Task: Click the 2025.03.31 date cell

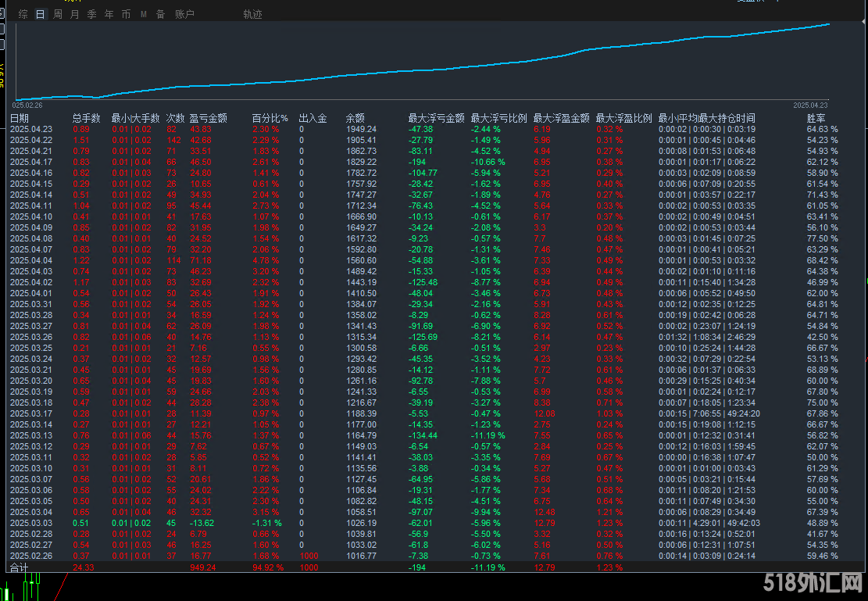Action: pos(31,304)
